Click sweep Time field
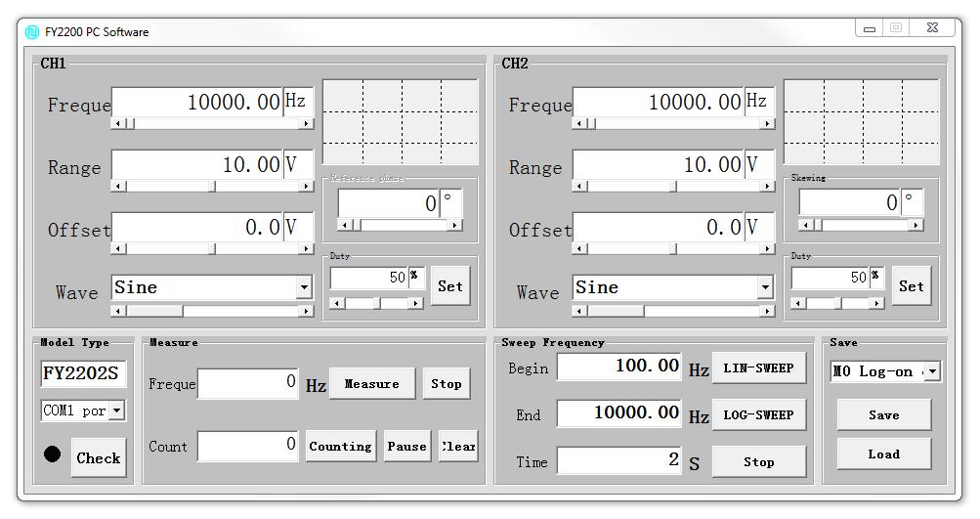This screenshot has height=519, width=980. point(619,460)
